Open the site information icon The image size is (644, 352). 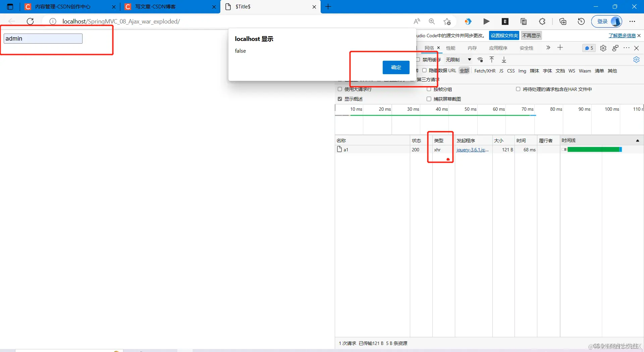pyautogui.click(x=53, y=21)
